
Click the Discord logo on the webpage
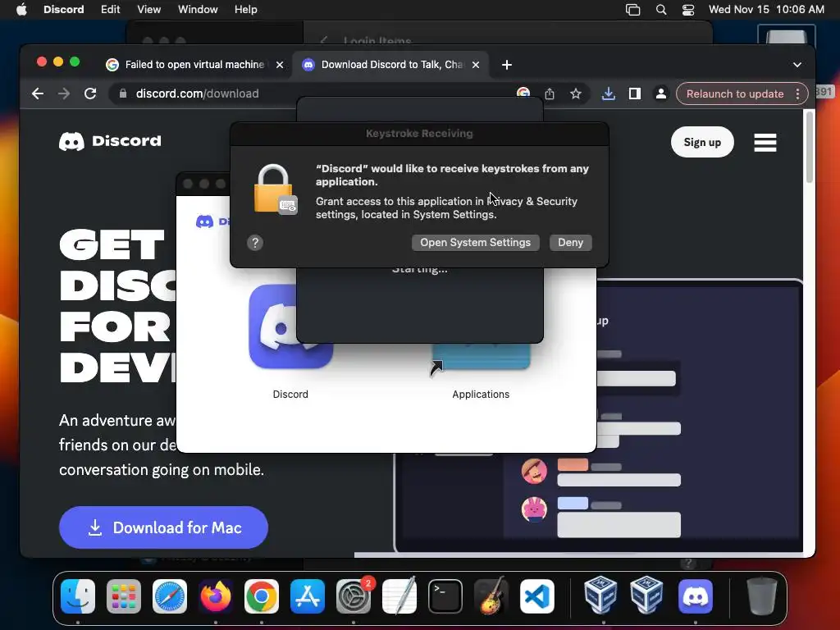110,141
